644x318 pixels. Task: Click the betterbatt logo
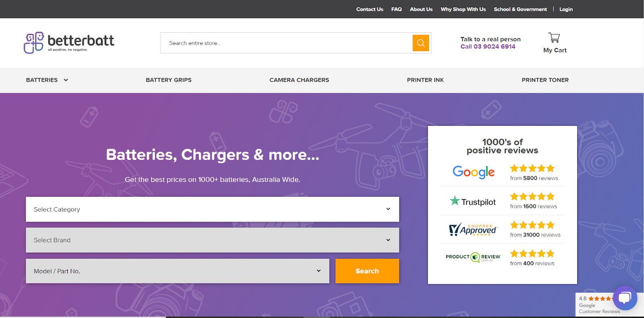click(x=69, y=43)
